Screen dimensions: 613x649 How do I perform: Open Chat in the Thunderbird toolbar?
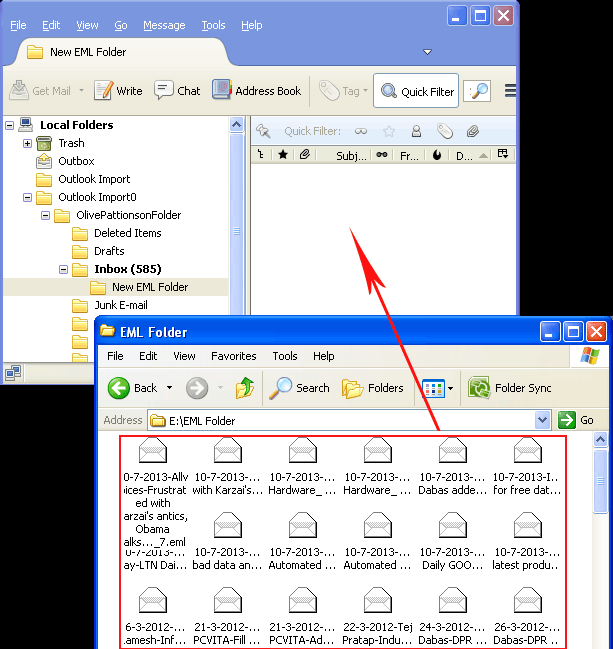coord(177,91)
